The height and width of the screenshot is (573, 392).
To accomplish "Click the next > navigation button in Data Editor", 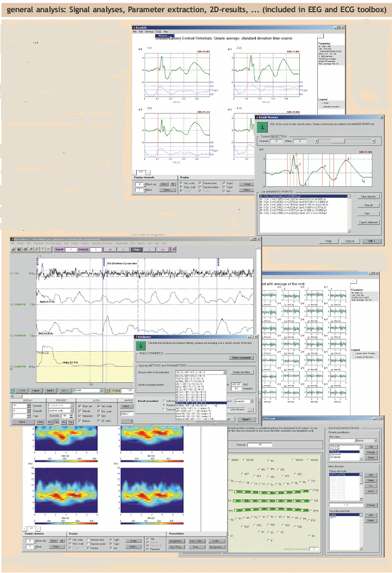I will point(51,390).
